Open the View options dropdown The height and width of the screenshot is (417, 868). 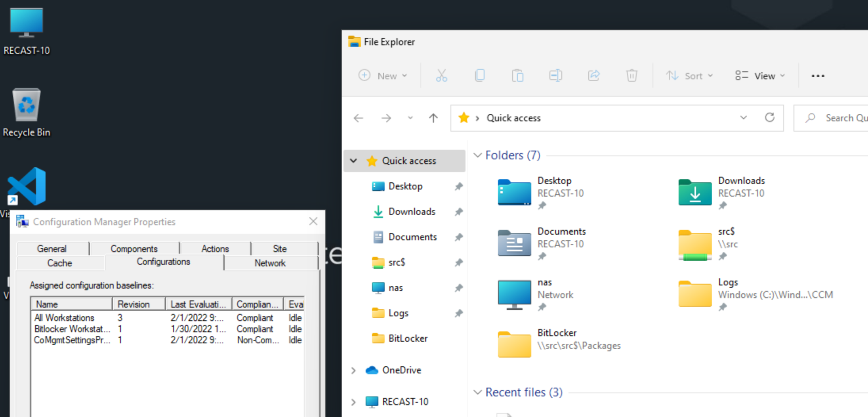point(760,76)
